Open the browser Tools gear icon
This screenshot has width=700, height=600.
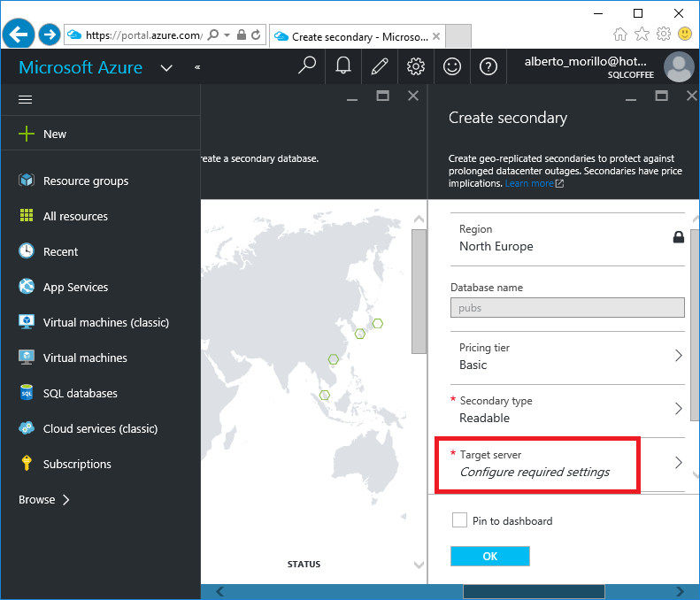coord(664,34)
